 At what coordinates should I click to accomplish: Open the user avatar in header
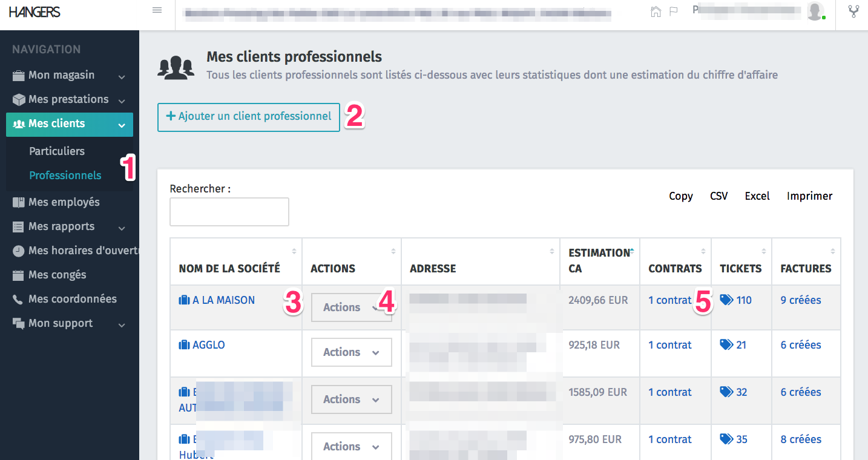[816, 11]
